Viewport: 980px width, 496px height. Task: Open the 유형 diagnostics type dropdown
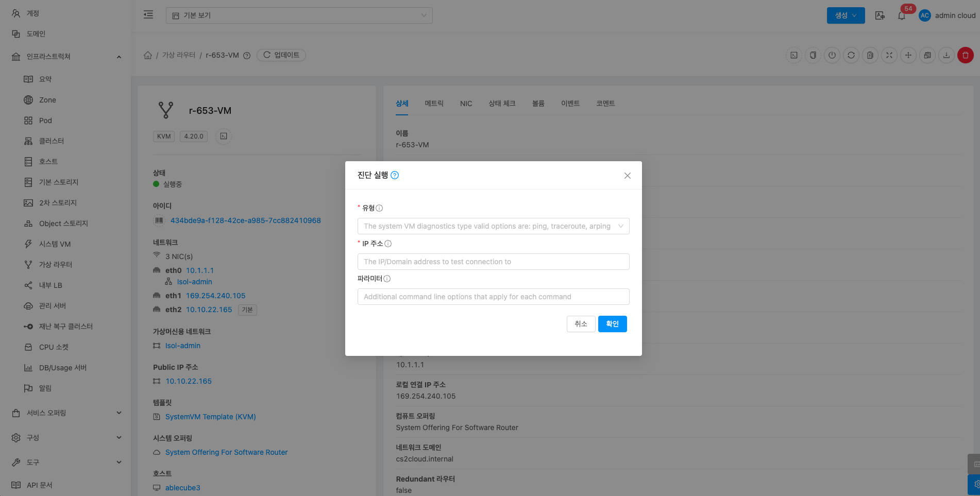[x=493, y=226]
